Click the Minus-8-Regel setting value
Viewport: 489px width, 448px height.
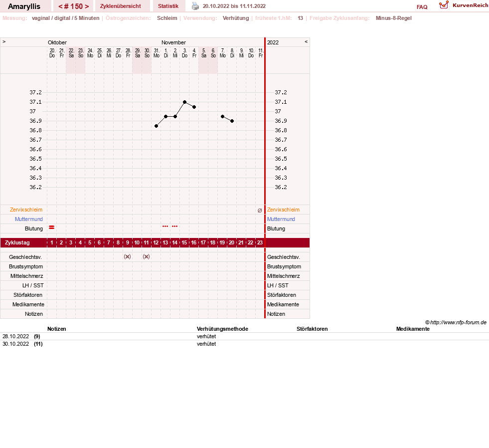click(394, 18)
